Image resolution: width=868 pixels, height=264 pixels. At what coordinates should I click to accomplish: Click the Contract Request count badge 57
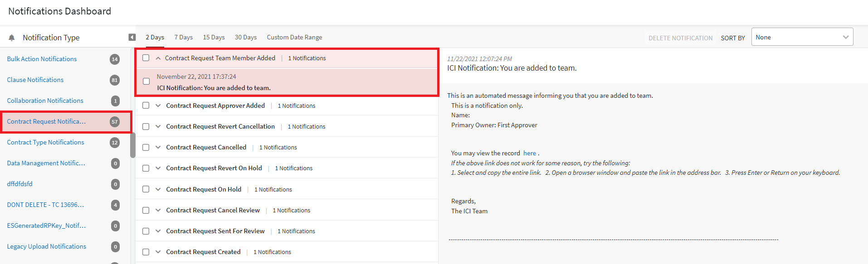click(x=115, y=121)
